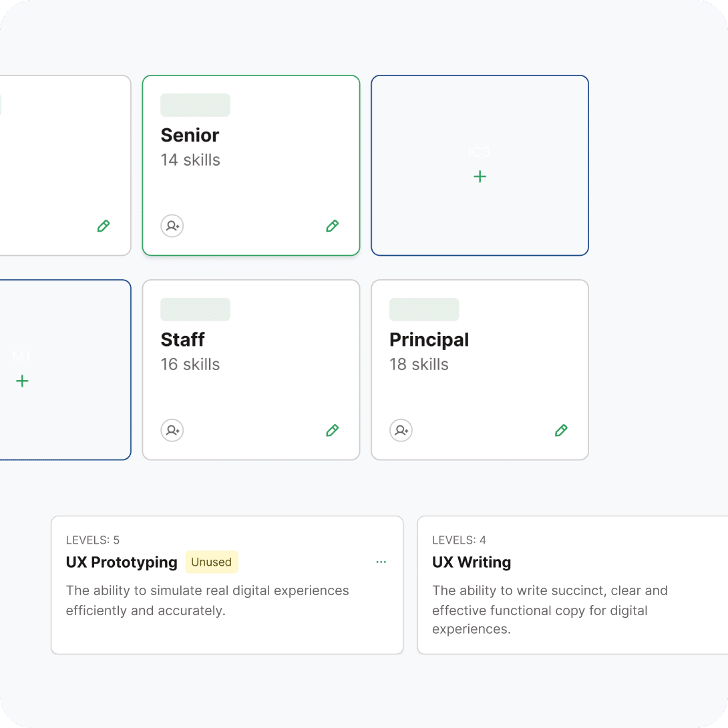Screen dimensions: 728x728
Task: Click the Unused badge on UX Prototyping
Action: 211,562
